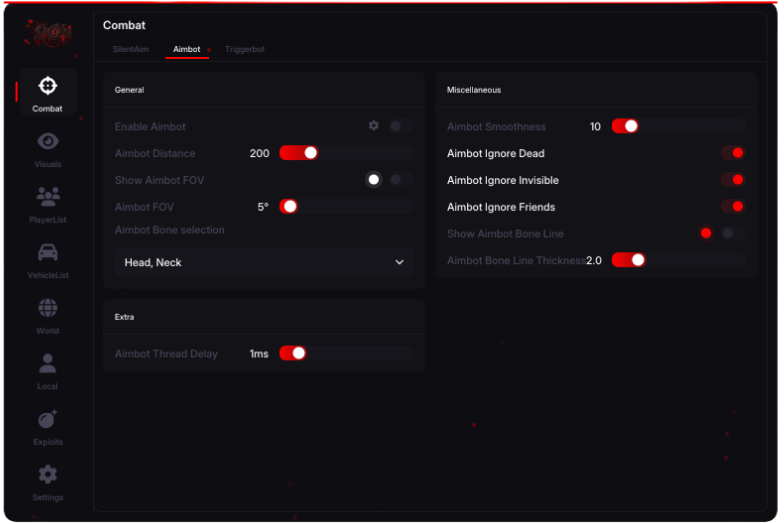Open the Combat section in sidebar
The image size is (784, 524).
click(x=48, y=93)
